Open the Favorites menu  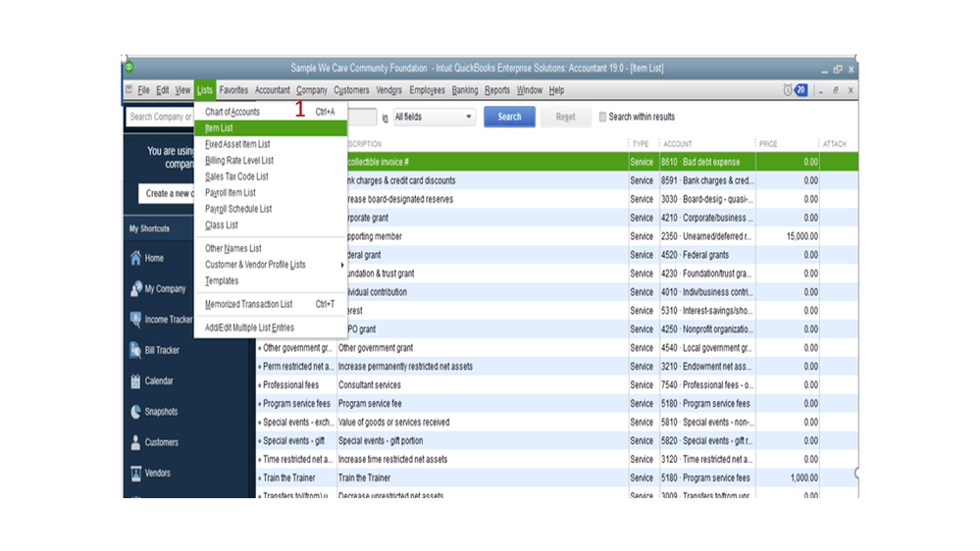[x=233, y=90]
